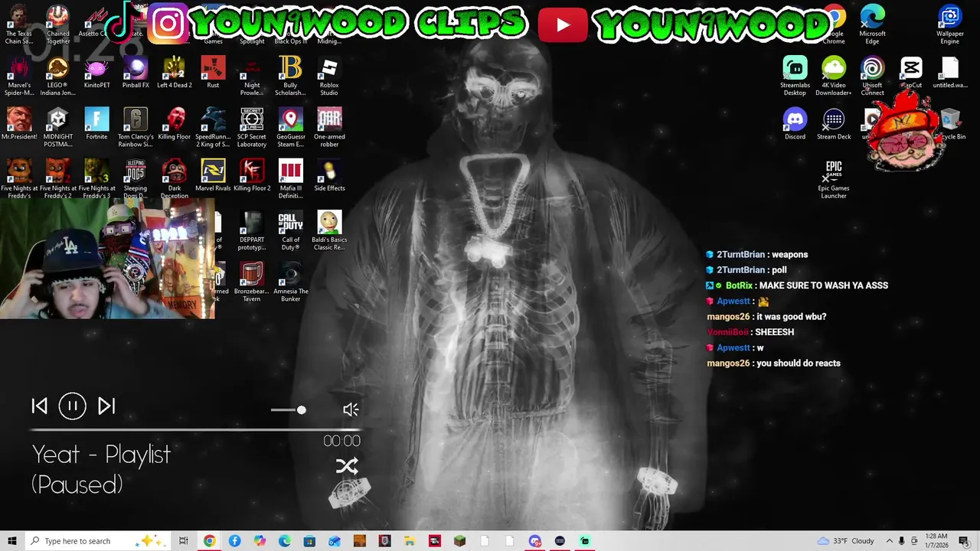
Task: Skip to the next track
Action: point(106,406)
